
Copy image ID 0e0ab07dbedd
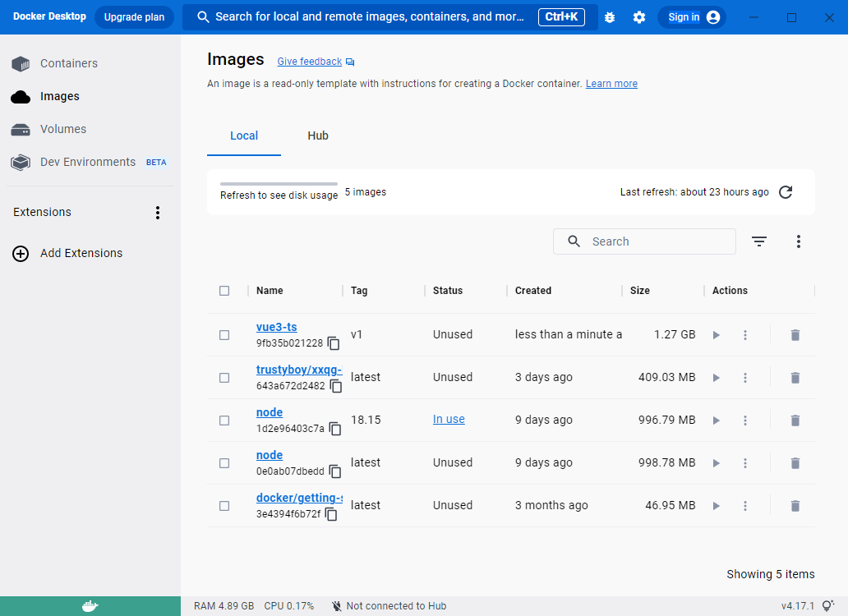pyautogui.click(x=335, y=471)
